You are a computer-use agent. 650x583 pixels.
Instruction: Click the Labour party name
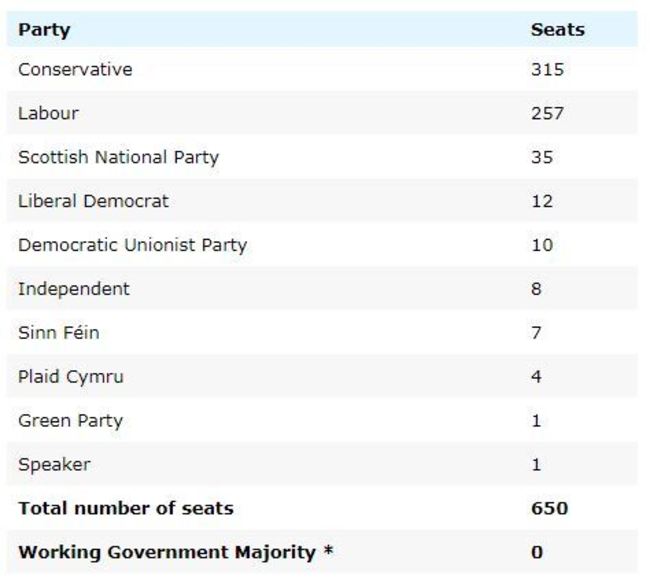click(x=48, y=113)
